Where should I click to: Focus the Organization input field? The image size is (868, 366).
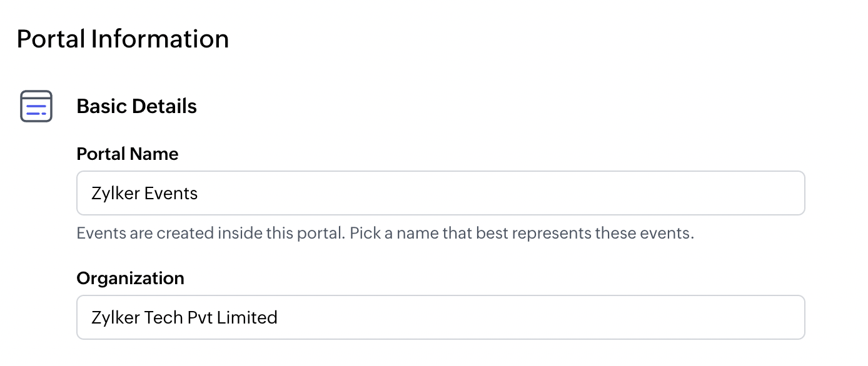point(440,317)
